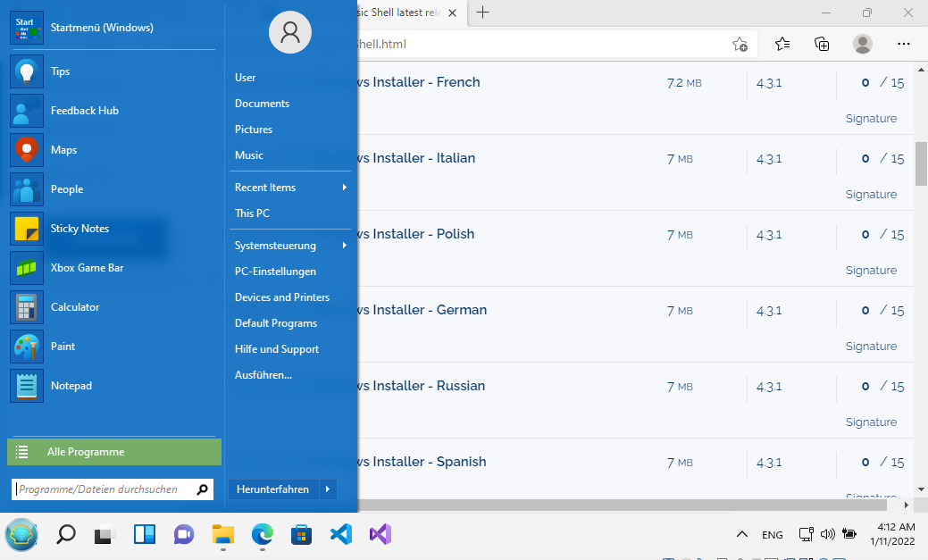Switch to Microsoft Edge on taskbar

click(x=263, y=535)
